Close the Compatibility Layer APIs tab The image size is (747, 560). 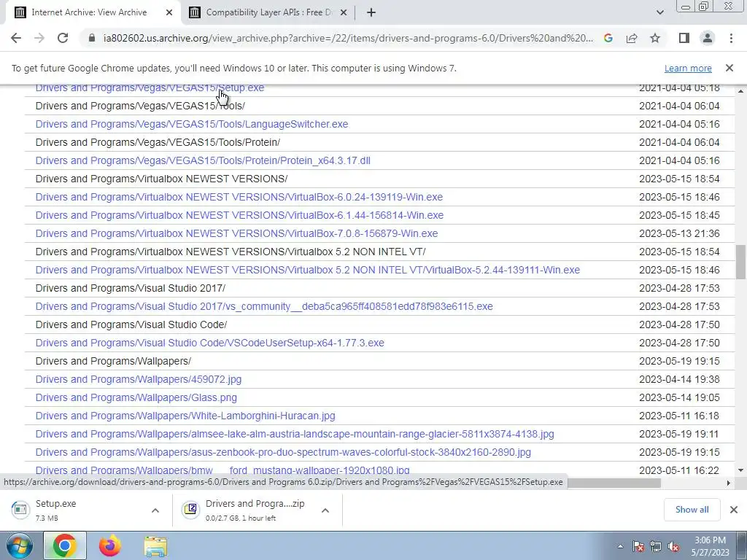click(x=344, y=12)
